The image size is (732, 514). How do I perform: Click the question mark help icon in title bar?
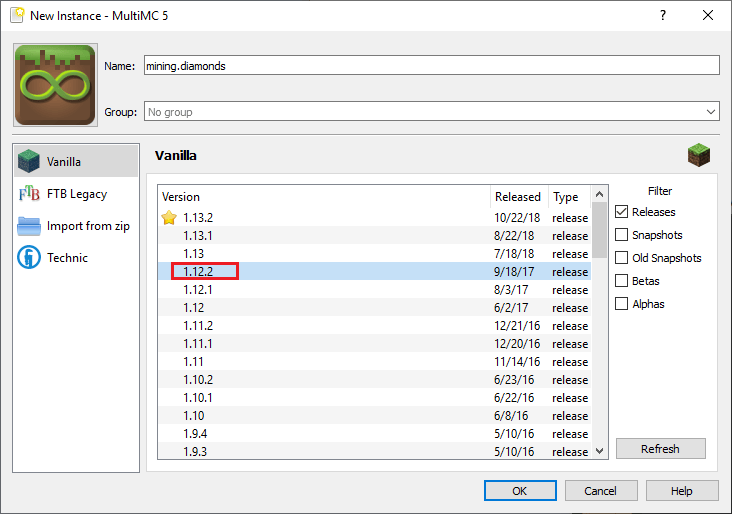coord(663,15)
